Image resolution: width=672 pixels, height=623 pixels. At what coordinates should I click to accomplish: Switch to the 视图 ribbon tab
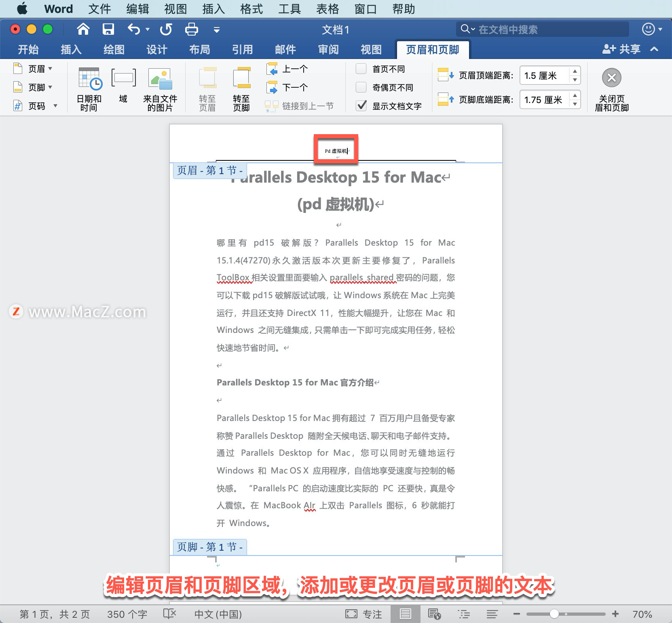point(371,50)
